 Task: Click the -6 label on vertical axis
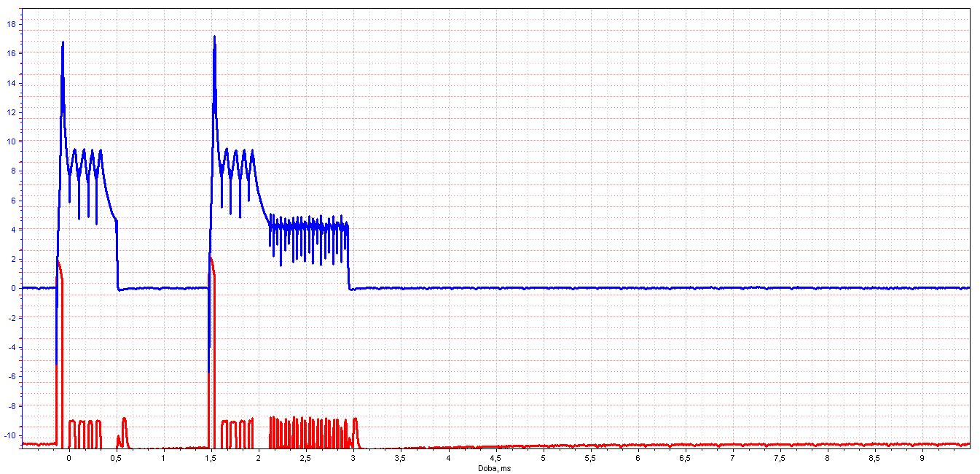[x=10, y=377]
